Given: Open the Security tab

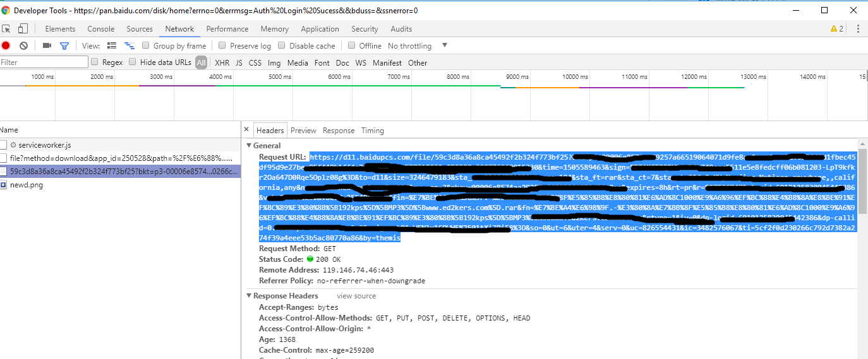Looking at the screenshot, I should 365,29.
